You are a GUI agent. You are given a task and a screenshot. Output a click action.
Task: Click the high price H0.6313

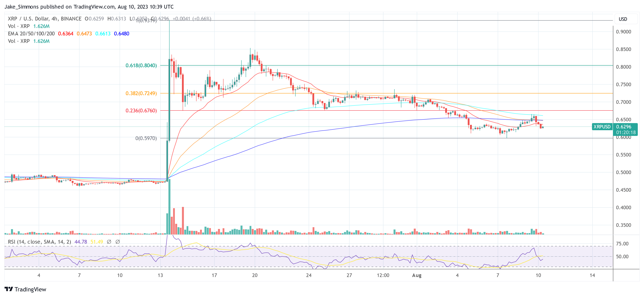click(116, 18)
